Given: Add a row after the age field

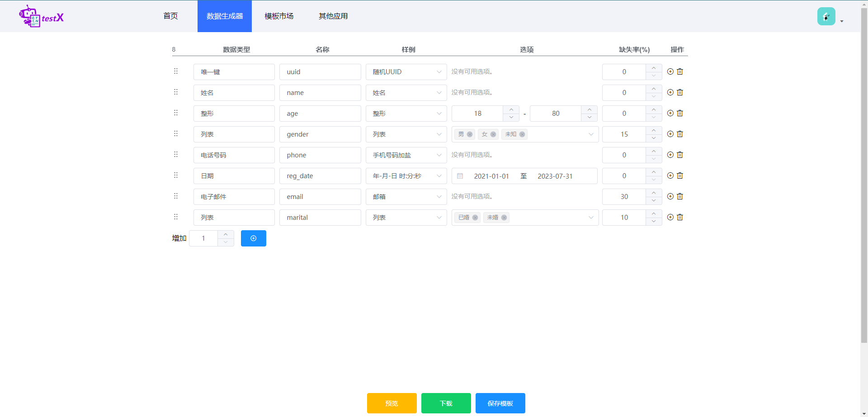Looking at the screenshot, I should tap(670, 113).
